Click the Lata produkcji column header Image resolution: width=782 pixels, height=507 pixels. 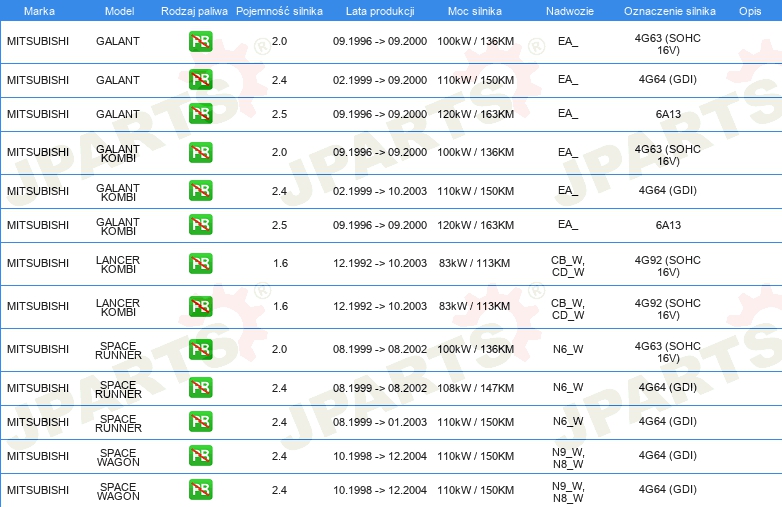click(x=379, y=10)
